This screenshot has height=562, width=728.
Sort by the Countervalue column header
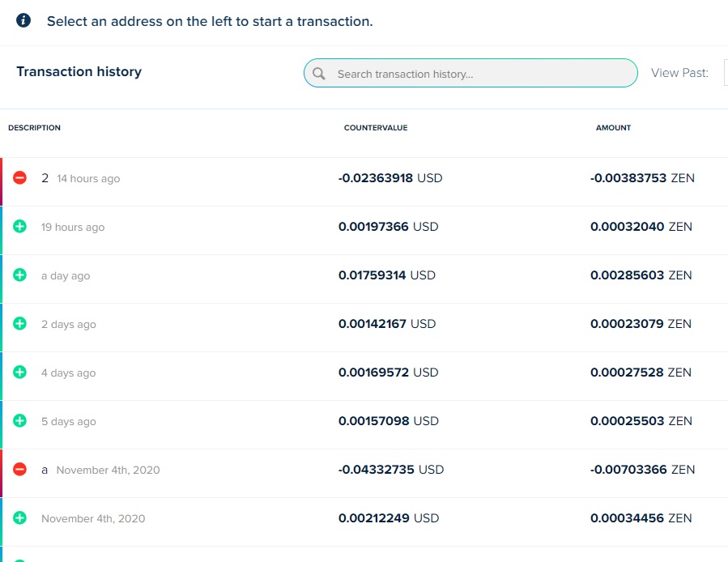click(x=375, y=128)
